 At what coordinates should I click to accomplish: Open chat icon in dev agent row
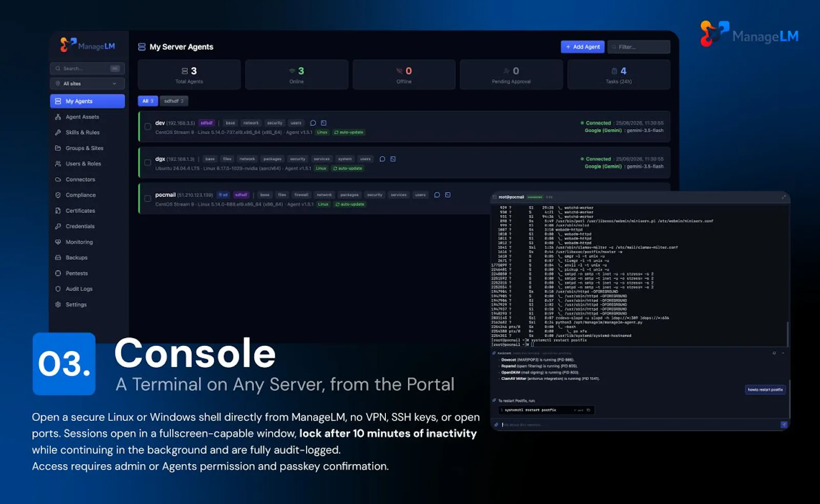313,123
